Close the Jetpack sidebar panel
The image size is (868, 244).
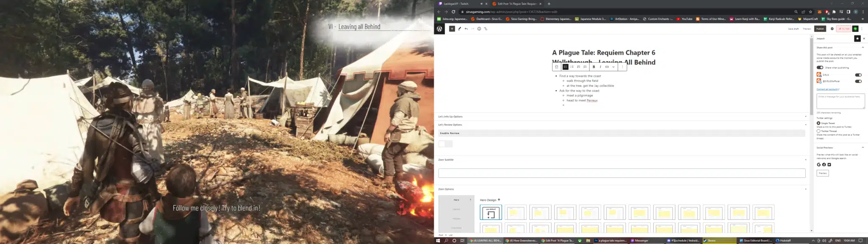coord(864,39)
